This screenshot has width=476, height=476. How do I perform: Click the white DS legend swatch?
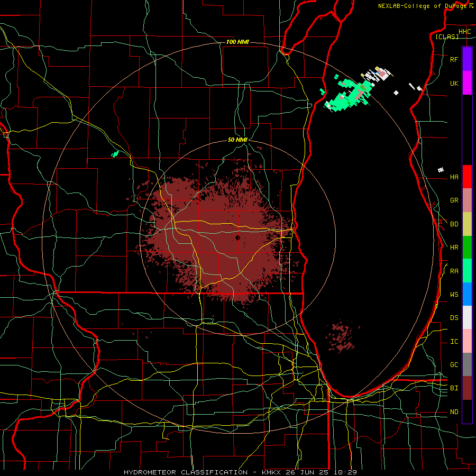pos(467,317)
